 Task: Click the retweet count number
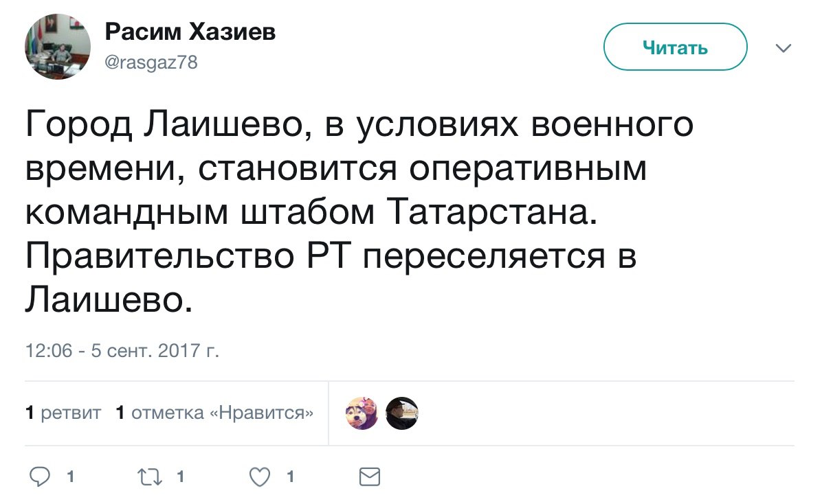pyautogui.click(x=181, y=477)
